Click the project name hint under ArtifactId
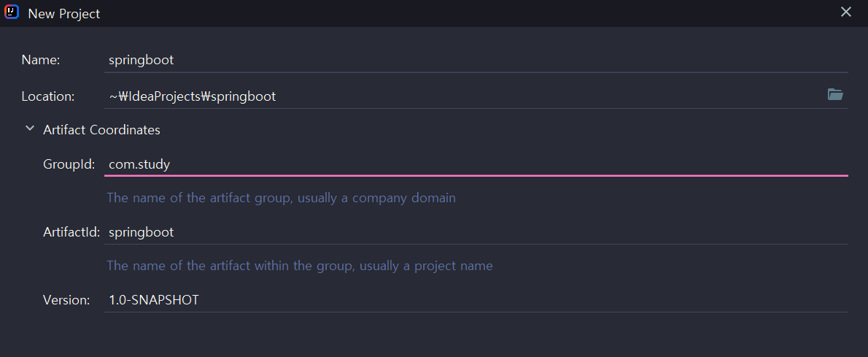Viewport: 868px width, 357px height. point(300,266)
